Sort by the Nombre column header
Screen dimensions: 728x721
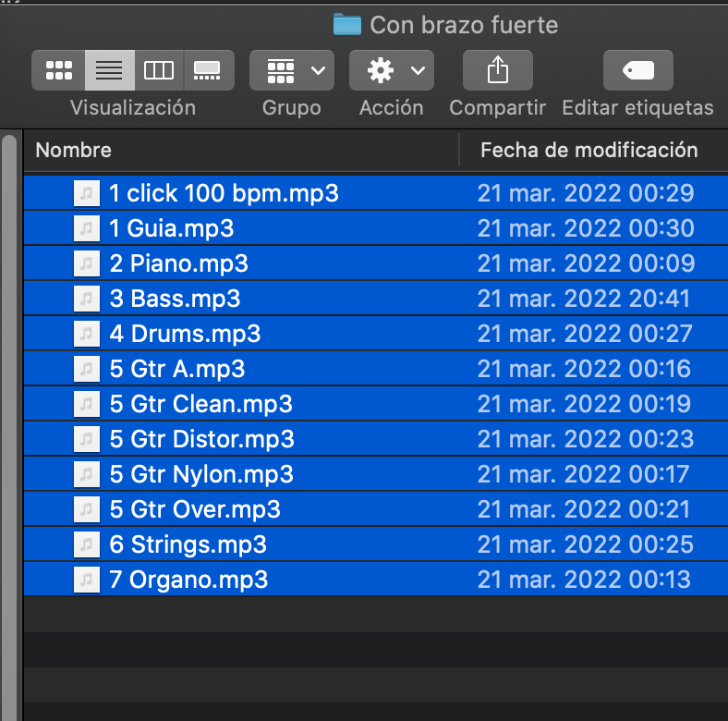(x=74, y=150)
